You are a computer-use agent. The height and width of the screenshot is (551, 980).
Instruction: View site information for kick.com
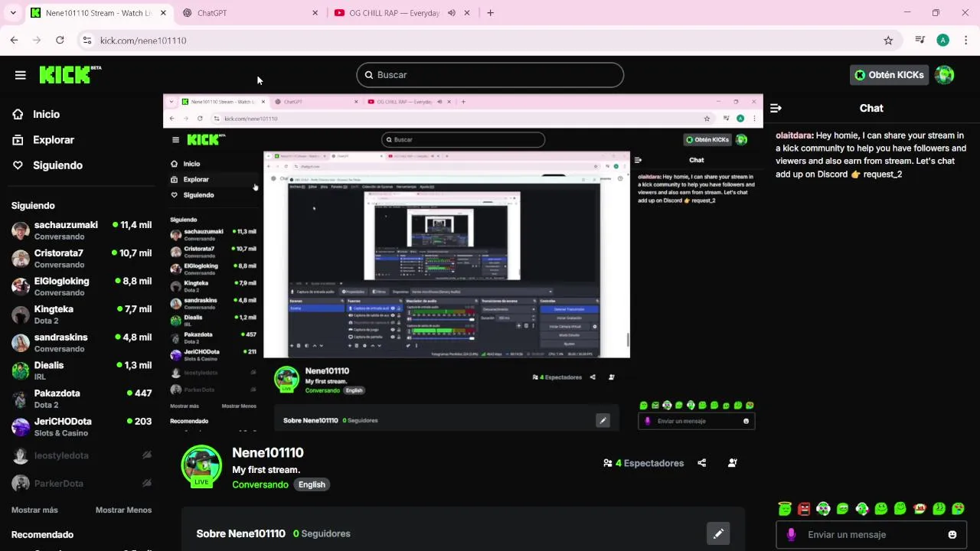[87, 41]
